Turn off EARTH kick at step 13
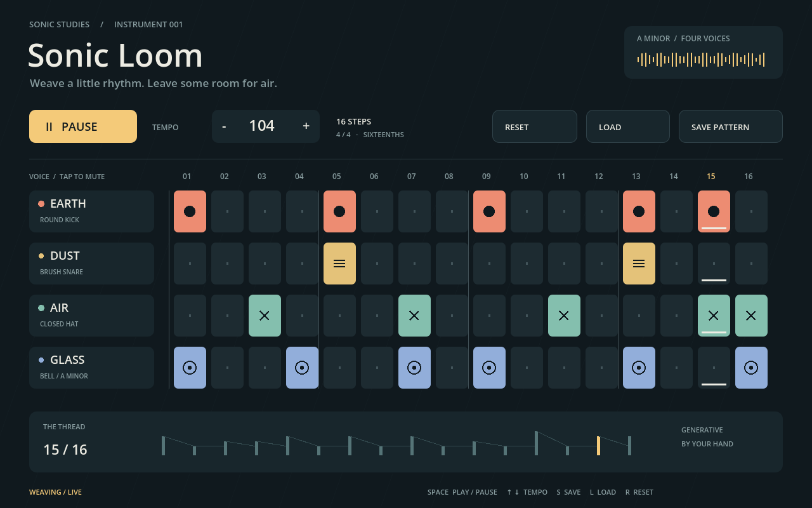 tap(639, 211)
